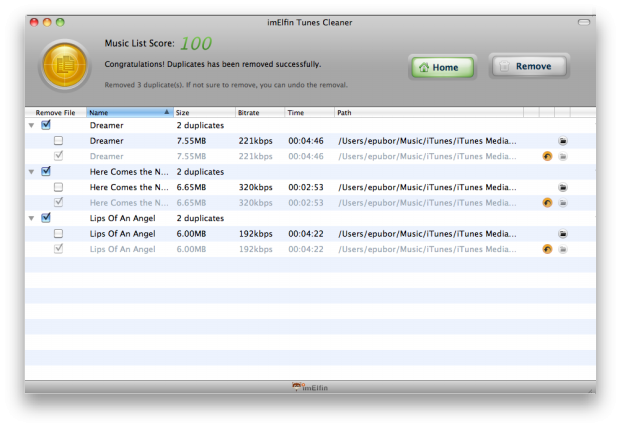The height and width of the screenshot is (428, 620).
Task: Click the toolbar toggle pill in title bar
Action: pos(584,22)
